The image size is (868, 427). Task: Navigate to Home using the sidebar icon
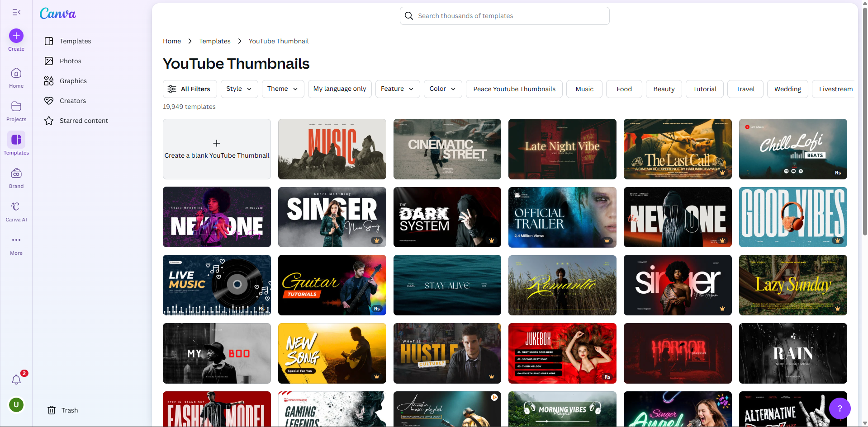pos(16,77)
